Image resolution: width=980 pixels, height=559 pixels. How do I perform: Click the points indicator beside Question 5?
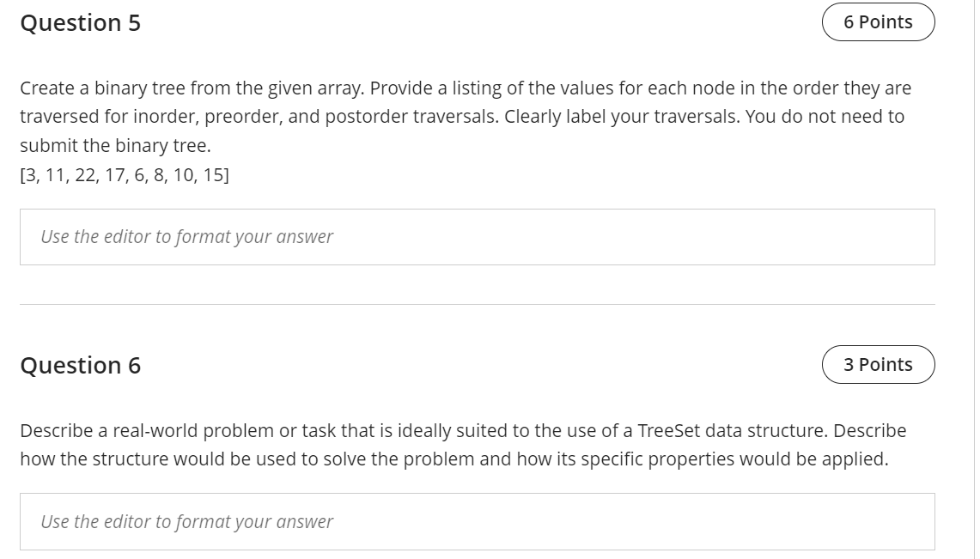(x=878, y=21)
